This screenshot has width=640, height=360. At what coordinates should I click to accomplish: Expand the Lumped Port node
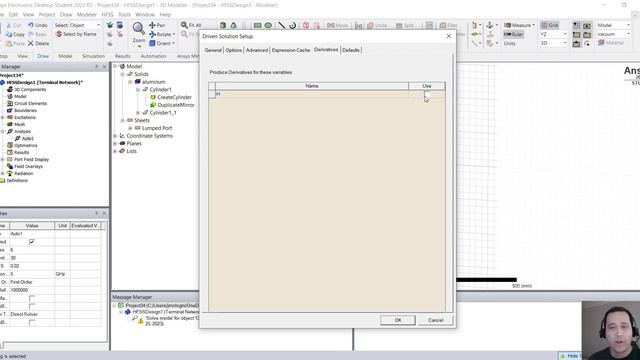130,128
